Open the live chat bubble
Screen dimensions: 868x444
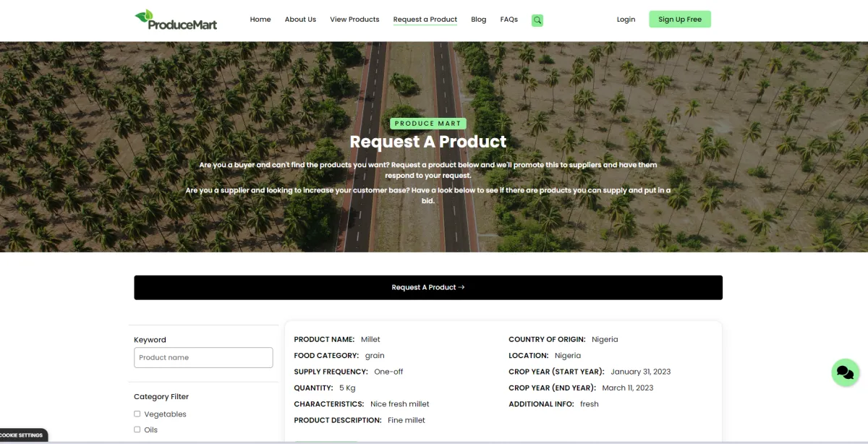[845, 372]
